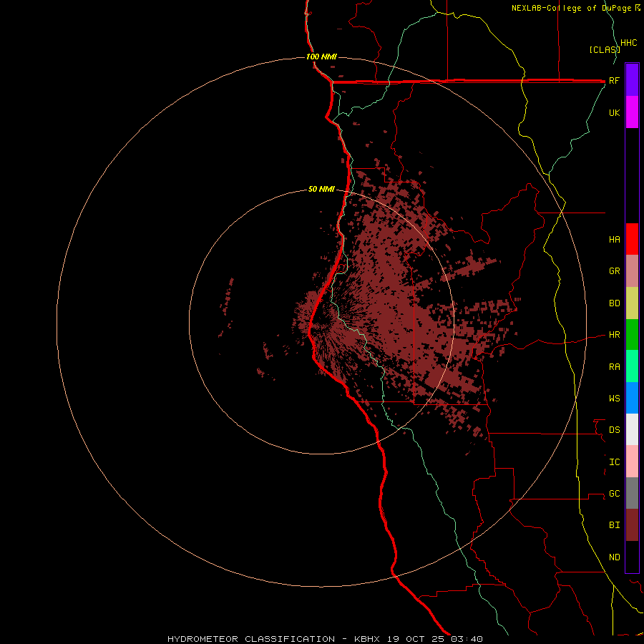This screenshot has height=644, width=644.
Task: Click the DS legend label
Action: [x=614, y=430]
